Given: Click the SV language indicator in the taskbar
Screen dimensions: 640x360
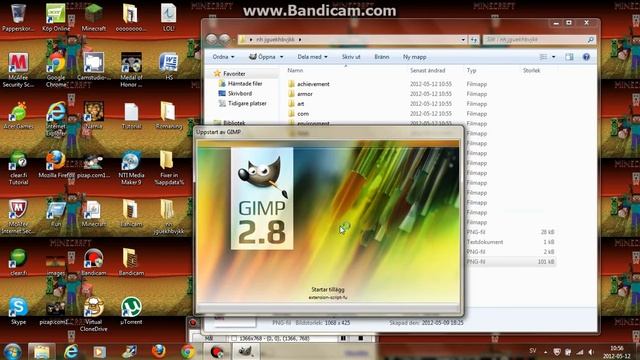Looking at the screenshot, I should pos(533,351).
